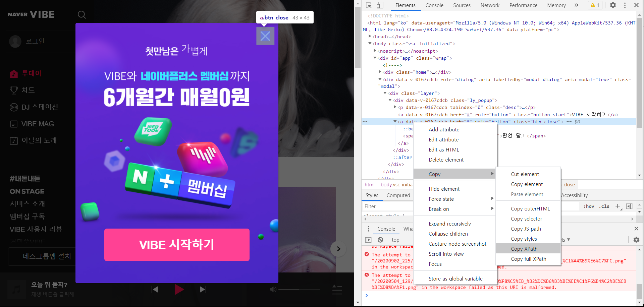Image resolution: width=644 pixels, height=307 pixels.
Task: Activate the DevTools inspect element tool
Action: (369, 5)
